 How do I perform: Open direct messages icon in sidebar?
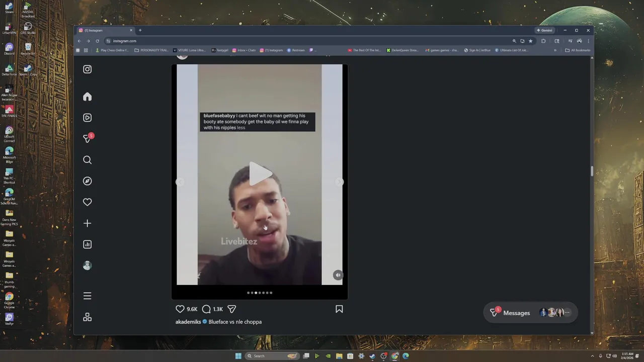click(x=88, y=139)
